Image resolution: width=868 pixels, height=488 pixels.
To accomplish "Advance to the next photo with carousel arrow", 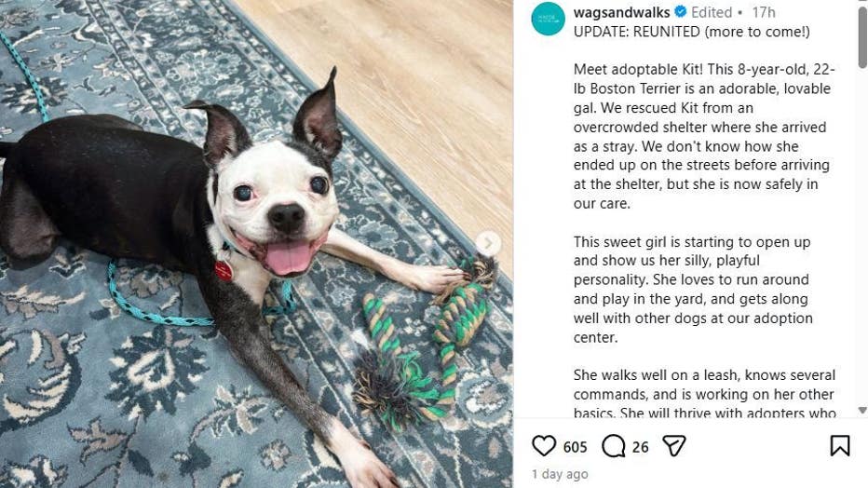I will click(488, 243).
